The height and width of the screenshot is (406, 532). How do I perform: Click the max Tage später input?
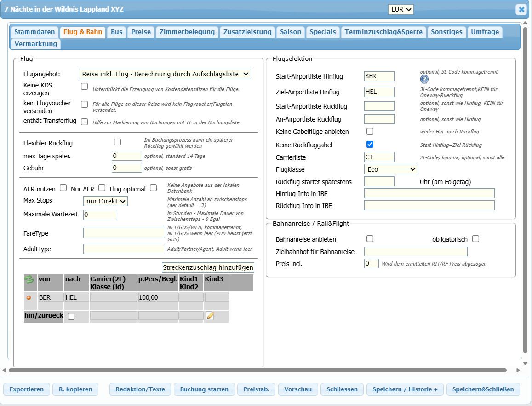click(x=126, y=156)
